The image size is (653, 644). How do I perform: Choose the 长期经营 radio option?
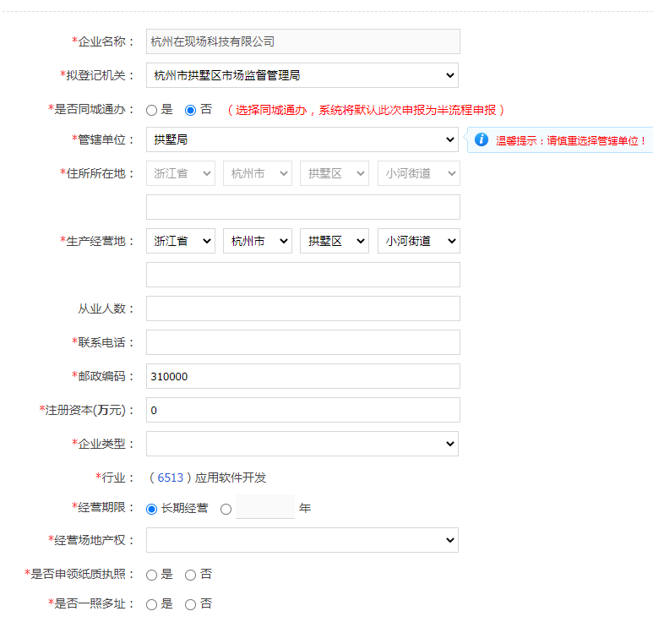151,509
